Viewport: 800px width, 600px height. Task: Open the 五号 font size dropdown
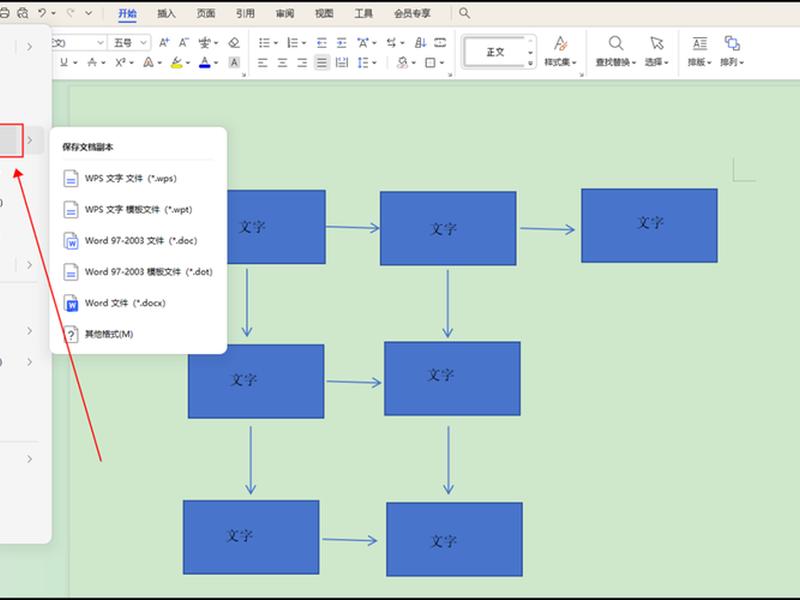(x=144, y=42)
